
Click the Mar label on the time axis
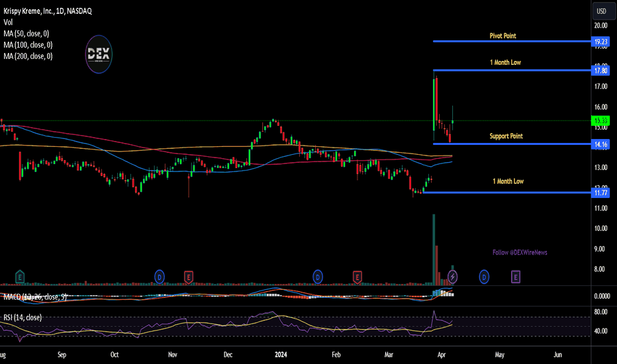(389, 355)
